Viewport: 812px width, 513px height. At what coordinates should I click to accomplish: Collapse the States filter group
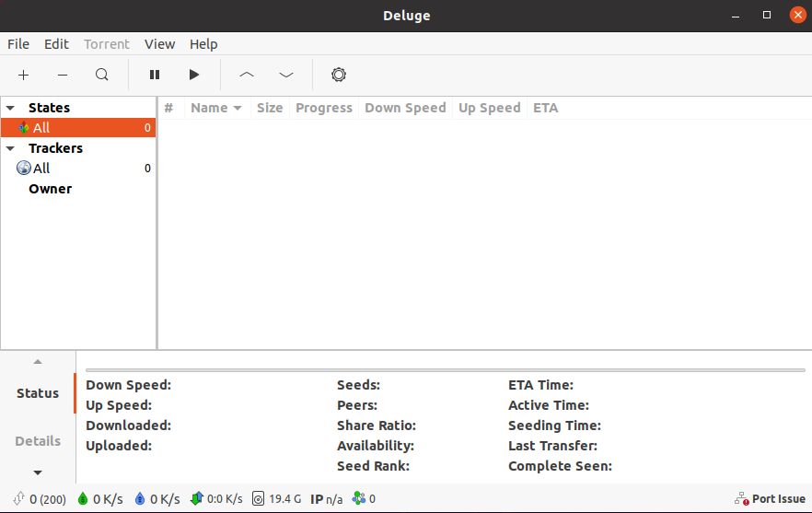10,108
